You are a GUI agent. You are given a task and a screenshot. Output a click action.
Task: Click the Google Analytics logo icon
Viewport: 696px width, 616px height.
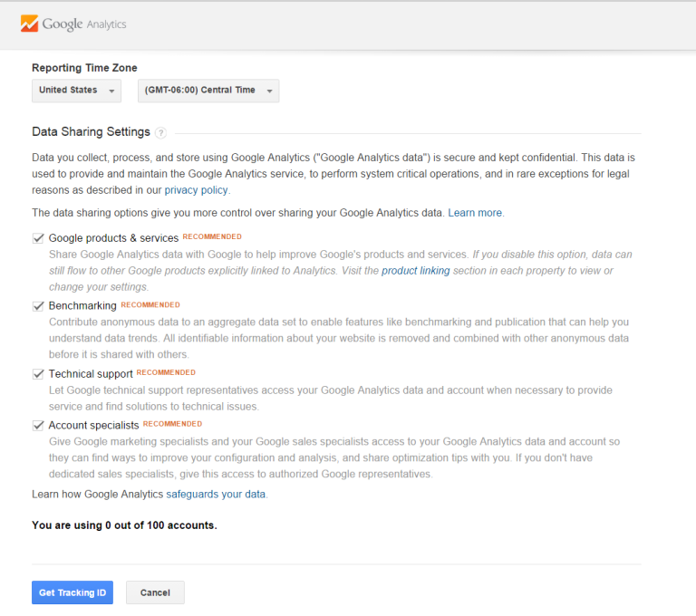pyautogui.click(x=29, y=24)
